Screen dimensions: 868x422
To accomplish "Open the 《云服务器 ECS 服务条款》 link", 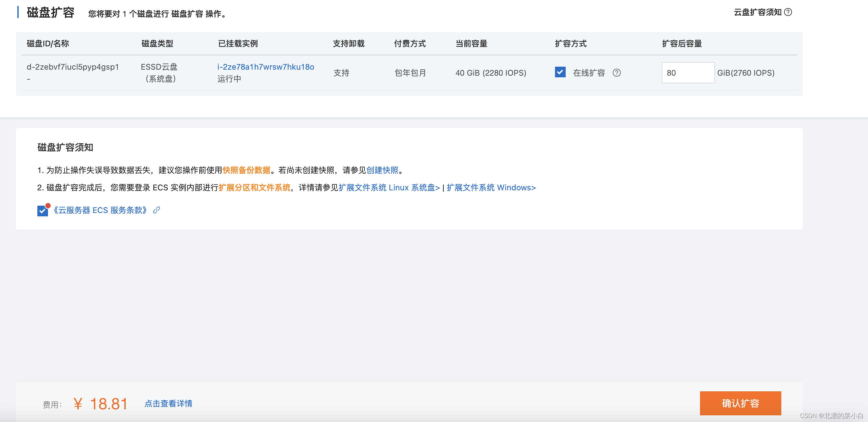I will 100,210.
